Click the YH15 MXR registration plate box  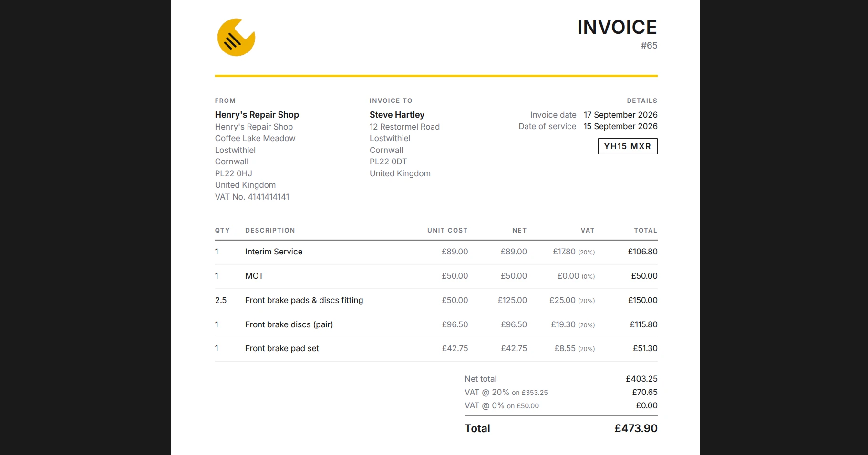[628, 146]
